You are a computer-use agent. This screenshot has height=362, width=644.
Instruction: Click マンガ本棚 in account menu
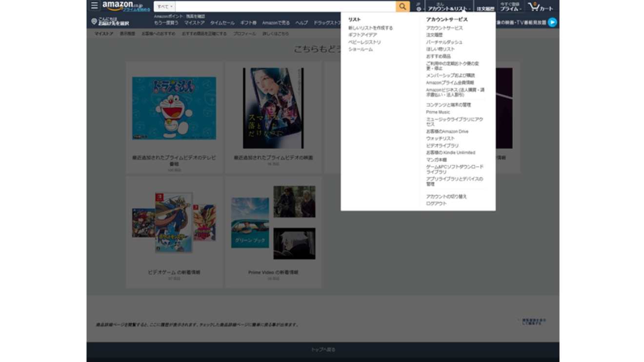pos(436,160)
